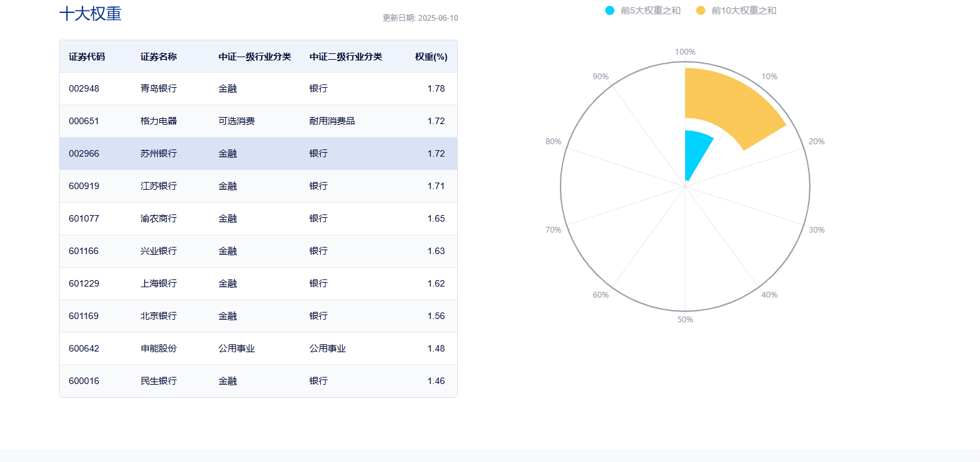The image size is (980, 462).
Task: Select the highlighted 苏州银行 row
Action: [x=258, y=153]
